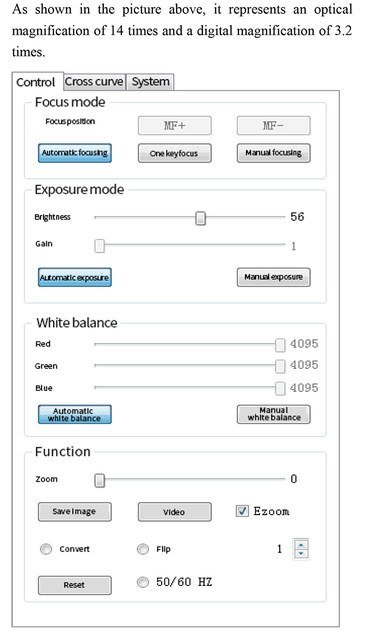Select the Control tab

36,82
